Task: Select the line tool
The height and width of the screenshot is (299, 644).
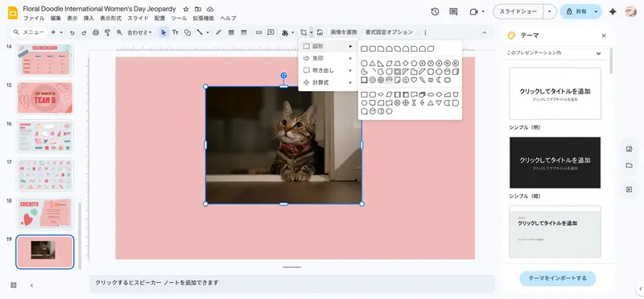Action: [200, 32]
